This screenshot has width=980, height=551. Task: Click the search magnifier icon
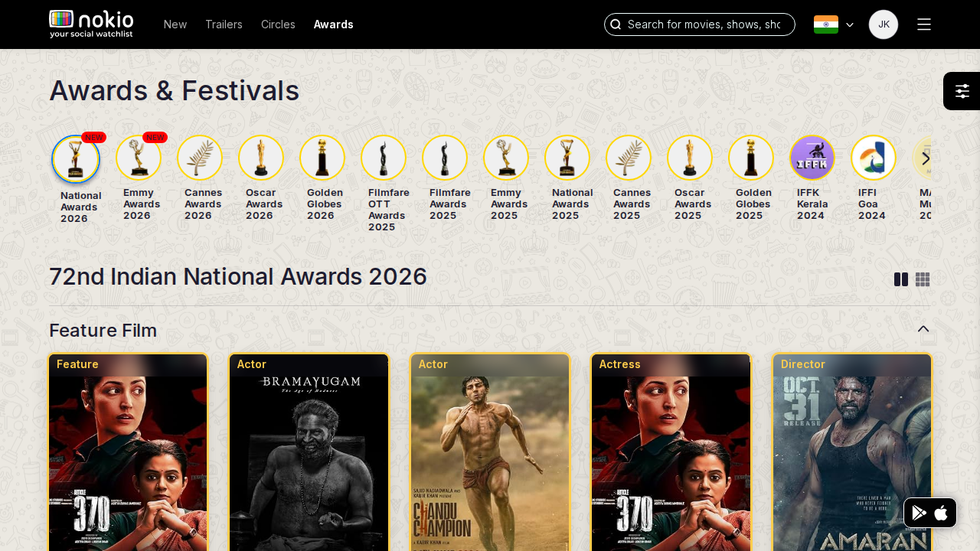point(616,24)
